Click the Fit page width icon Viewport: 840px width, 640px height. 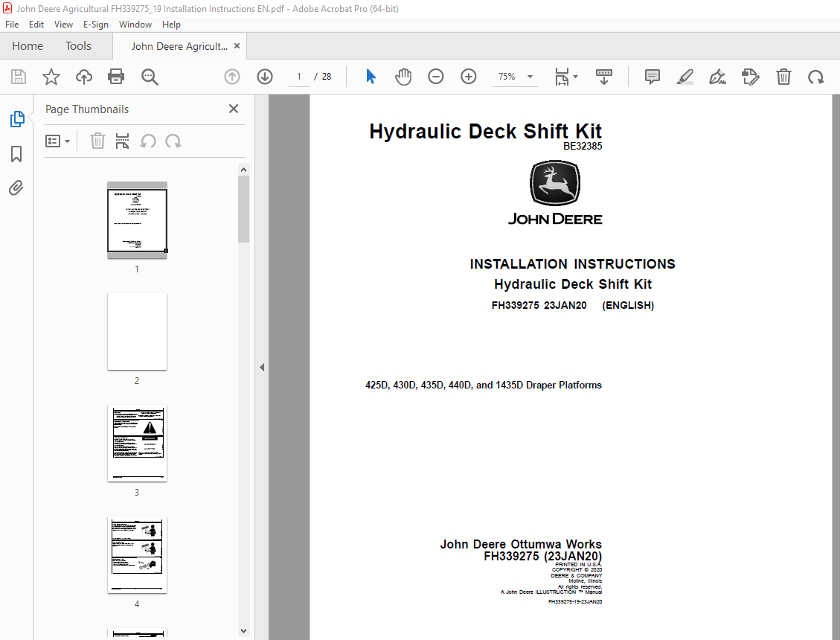(562, 77)
